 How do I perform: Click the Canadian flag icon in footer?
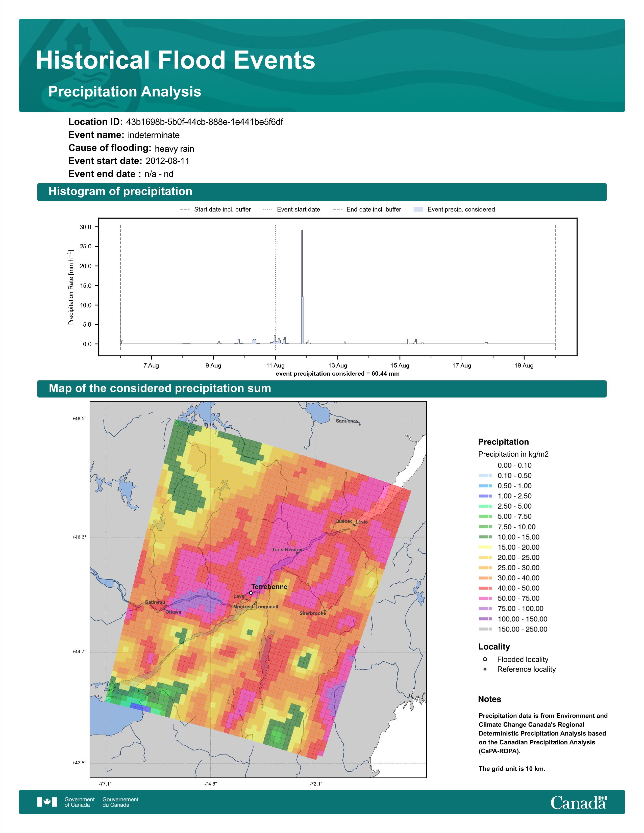click(47, 802)
